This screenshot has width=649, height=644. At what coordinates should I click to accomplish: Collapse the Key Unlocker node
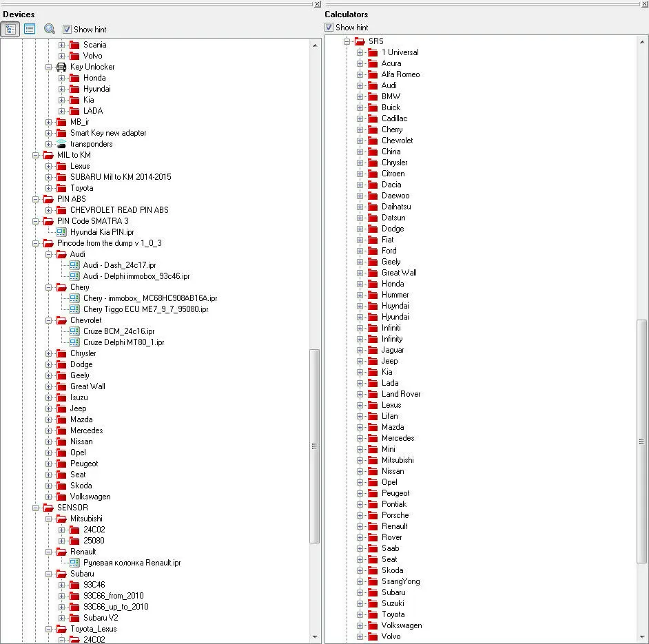pos(48,67)
